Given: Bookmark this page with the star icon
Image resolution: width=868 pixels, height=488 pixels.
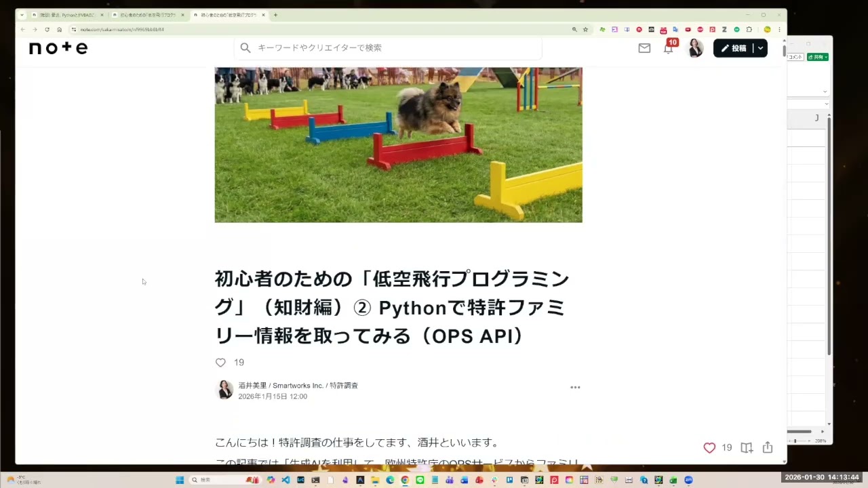Looking at the screenshot, I should [585, 30].
